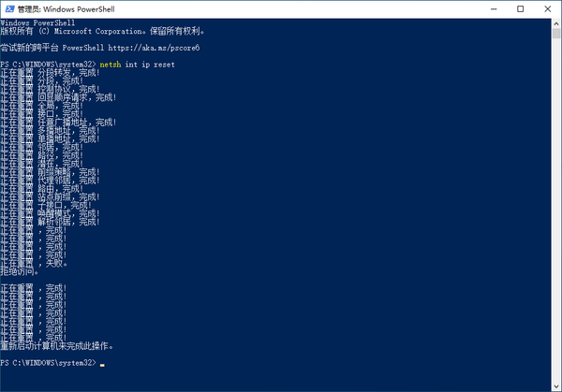Click the scrollbar up arrow

pyautogui.click(x=555, y=23)
